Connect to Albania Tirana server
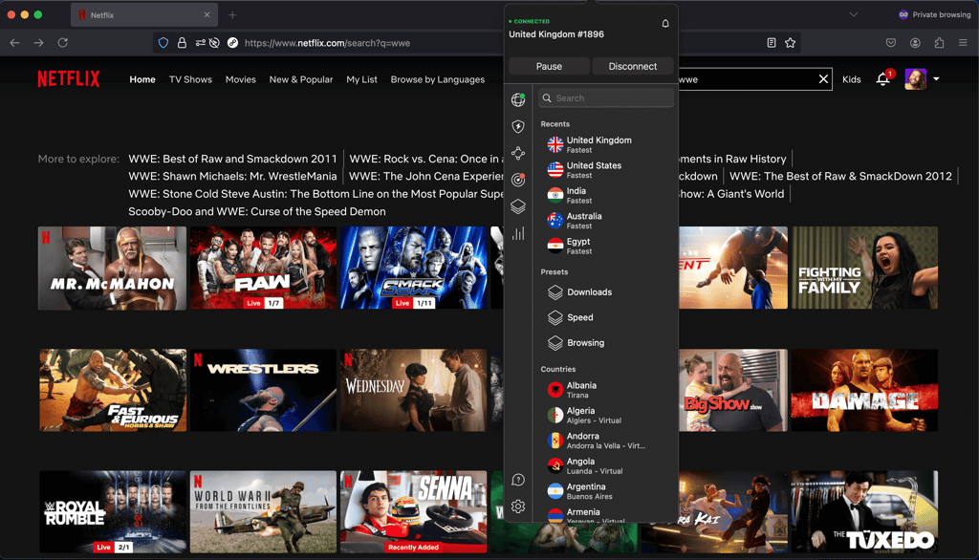This screenshot has width=979, height=560. 607,390
